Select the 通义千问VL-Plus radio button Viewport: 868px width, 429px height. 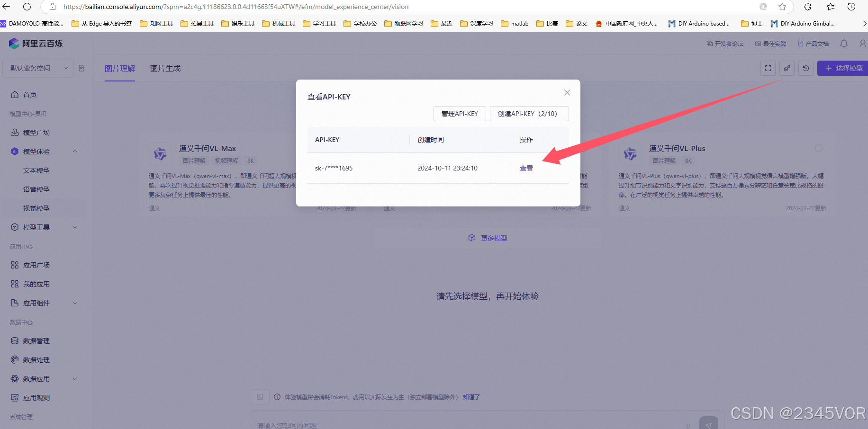point(819,148)
